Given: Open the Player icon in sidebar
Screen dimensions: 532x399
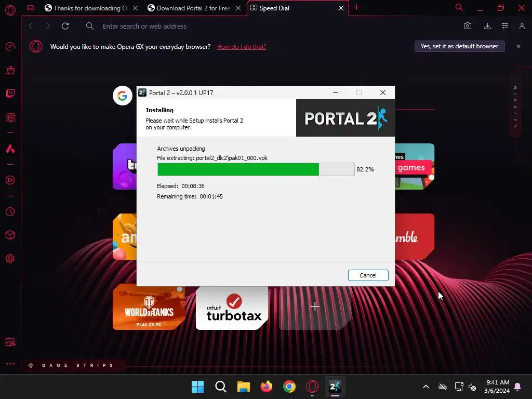Looking at the screenshot, I should click(x=10, y=180).
